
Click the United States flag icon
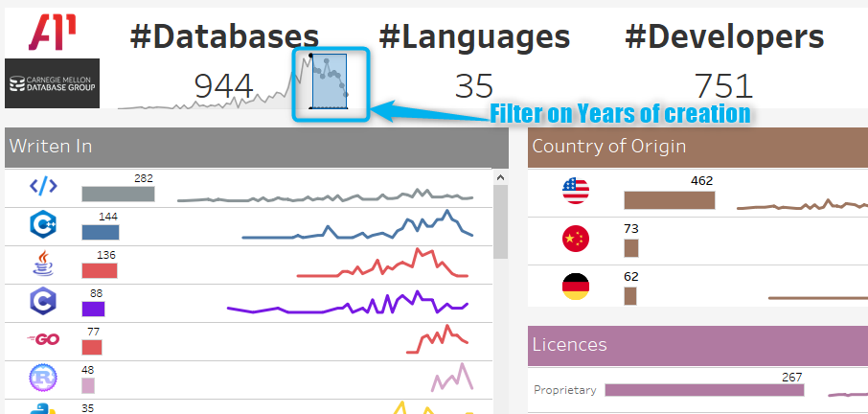pos(576,191)
